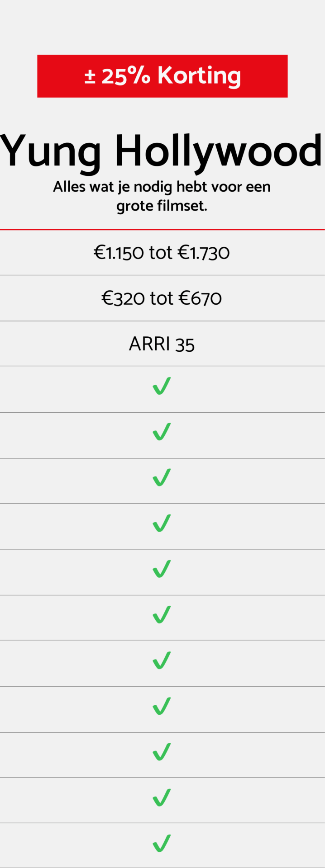Click the word Yung in the title
Image resolution: width=325 pixels, height=868 pixels.
tap(50, 151)
